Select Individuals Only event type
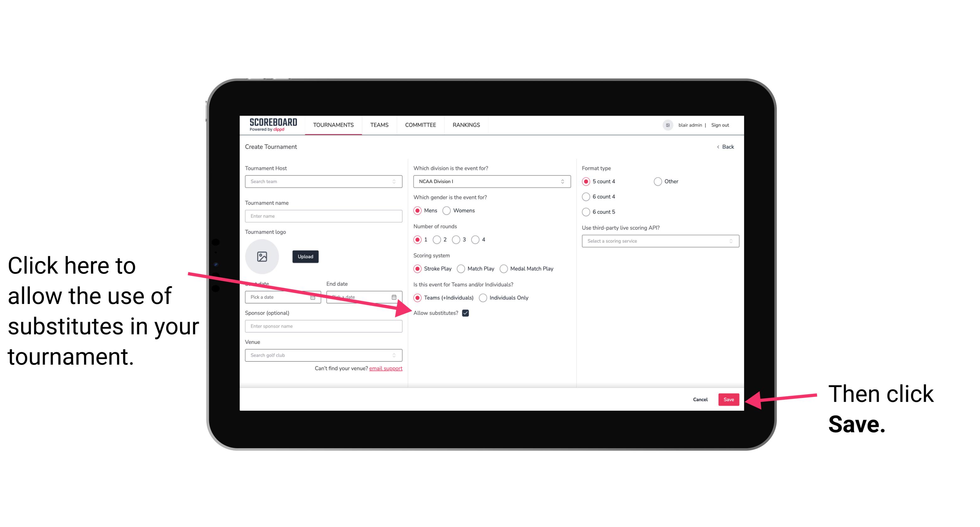The image size is (980, 527). click(x=484, y=298)
